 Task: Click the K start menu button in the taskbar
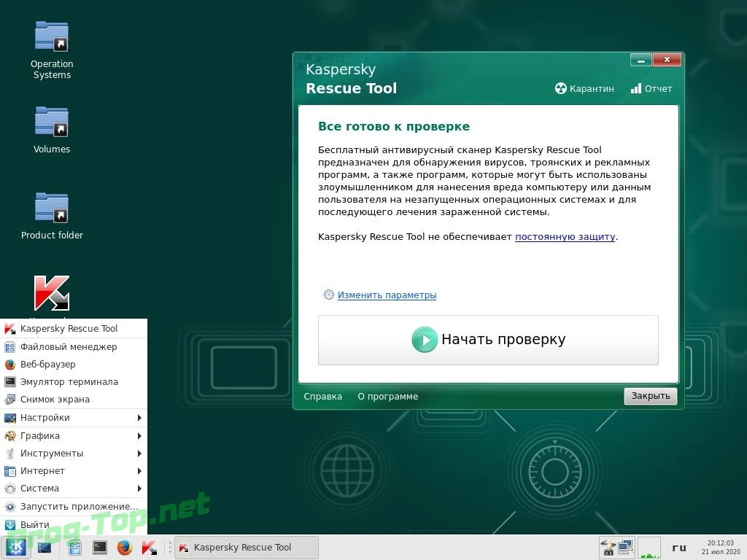click(x=16, y=547)
